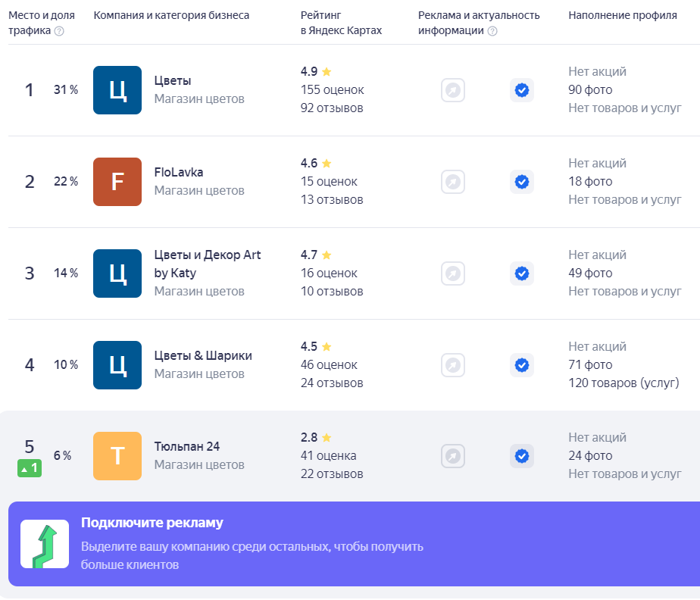Viewport: 700px width, 600px height.
Task: Open the "Цветы & Шарики" company name
Action: click(x=203, y=356)
